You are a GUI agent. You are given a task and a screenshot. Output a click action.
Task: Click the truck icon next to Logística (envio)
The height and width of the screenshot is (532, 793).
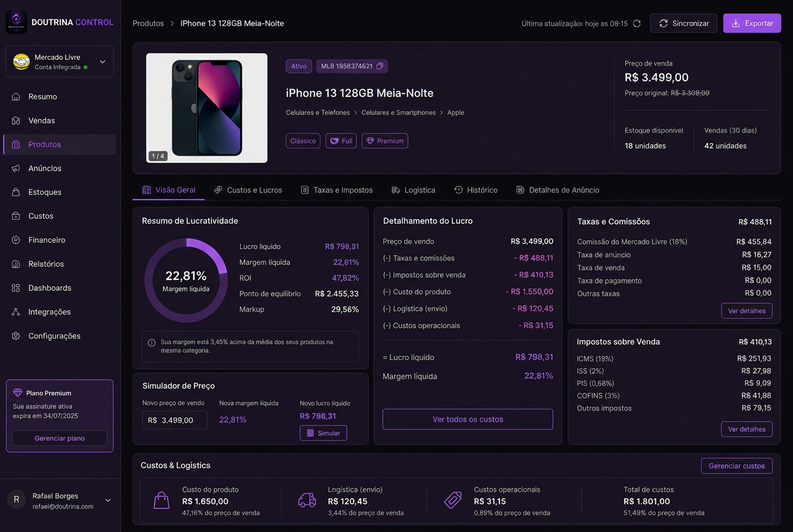307,501
